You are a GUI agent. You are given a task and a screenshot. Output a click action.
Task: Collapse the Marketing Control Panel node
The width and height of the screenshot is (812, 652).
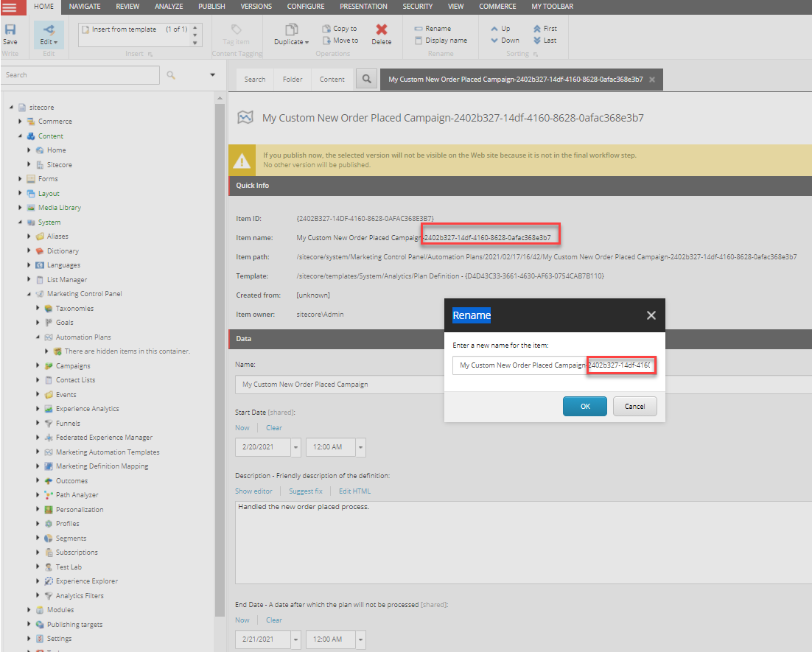29,294
